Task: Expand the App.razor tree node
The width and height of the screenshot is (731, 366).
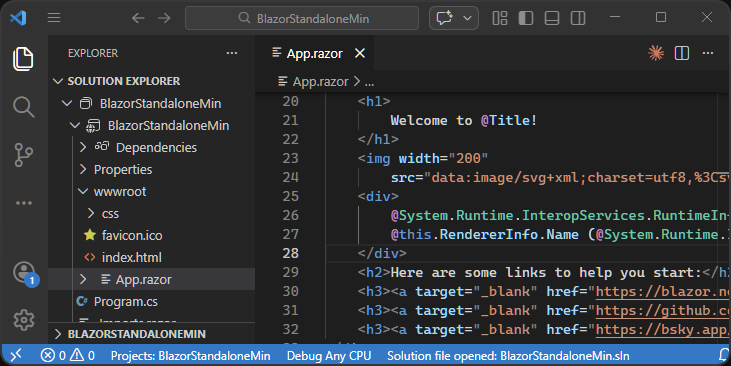Action: pyautogui.click(x=83, y=279)
